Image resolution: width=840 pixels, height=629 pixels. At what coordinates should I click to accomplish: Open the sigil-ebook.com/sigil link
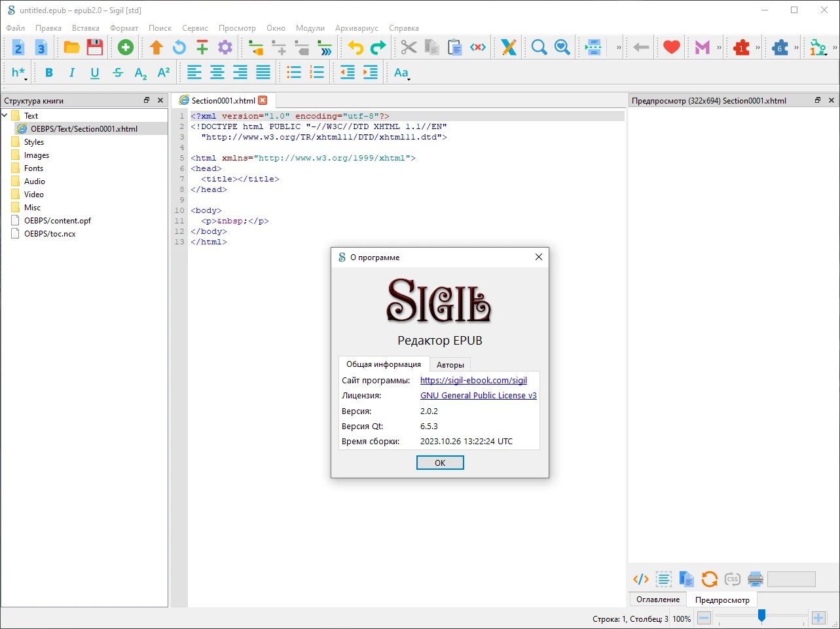473,380
